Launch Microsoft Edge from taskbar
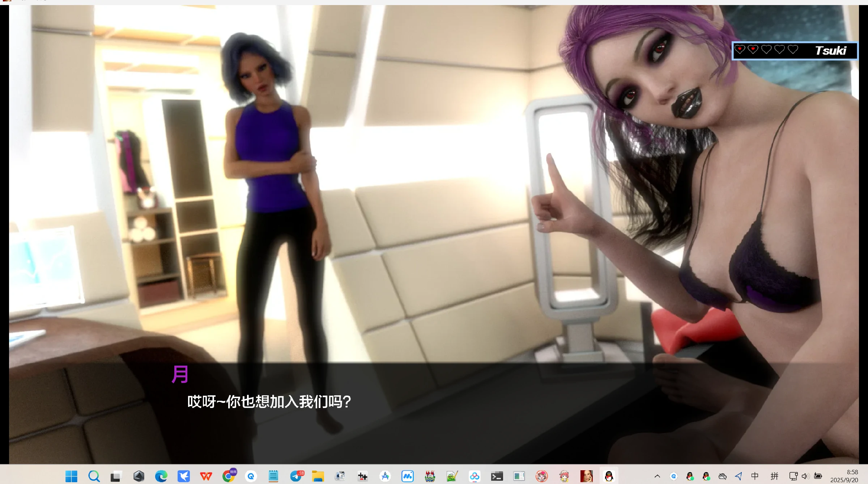The width and height of the screenshot is (868, 484). [161, 476]
